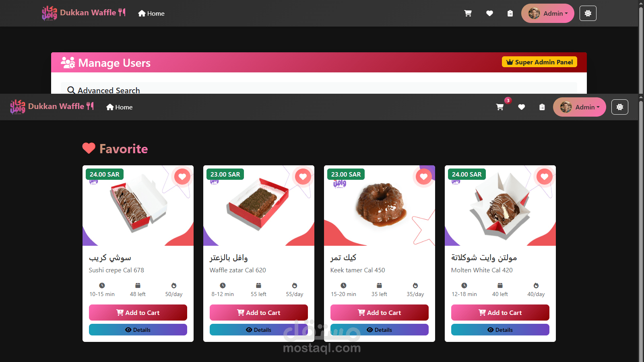The width and height of the screenshot is (644, 362).
Task: Open the cart with 3 items badge
Action: point(500,107)
